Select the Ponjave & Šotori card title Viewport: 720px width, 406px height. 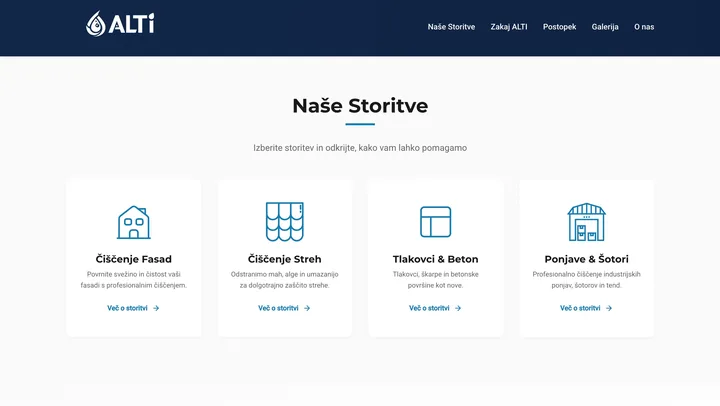click(x=586, y=259)
